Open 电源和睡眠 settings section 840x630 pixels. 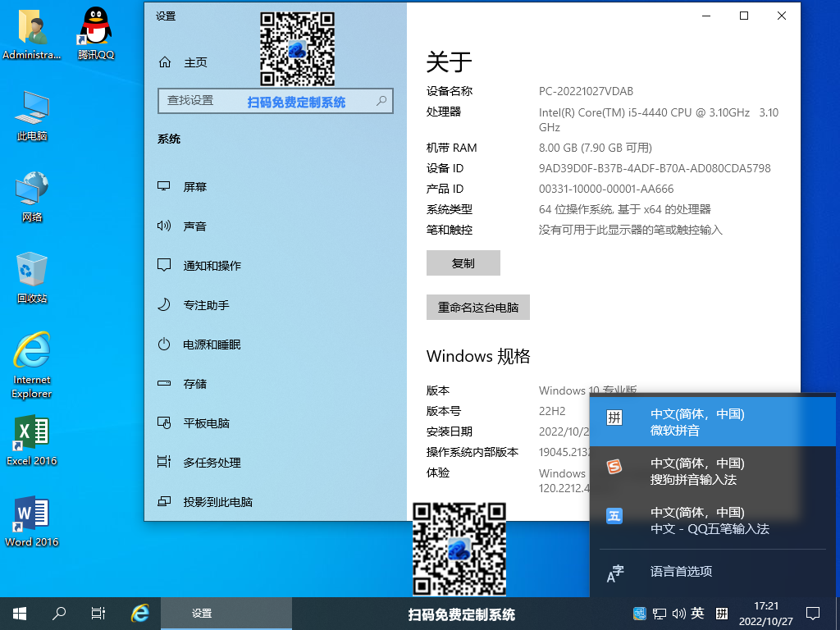click(212, 345)
